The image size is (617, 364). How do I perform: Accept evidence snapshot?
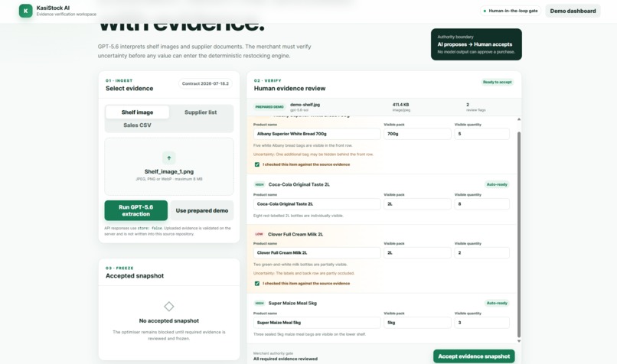(x=474, y=356)
